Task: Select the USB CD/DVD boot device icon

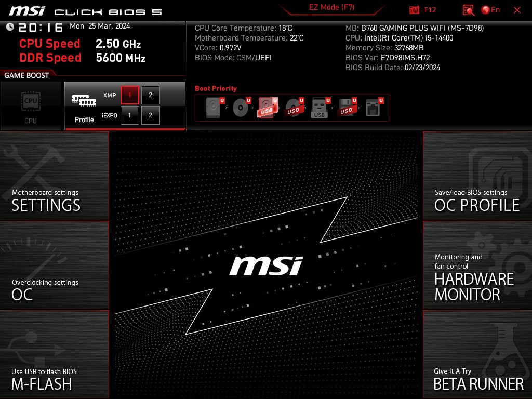Action: pos(294,108)
